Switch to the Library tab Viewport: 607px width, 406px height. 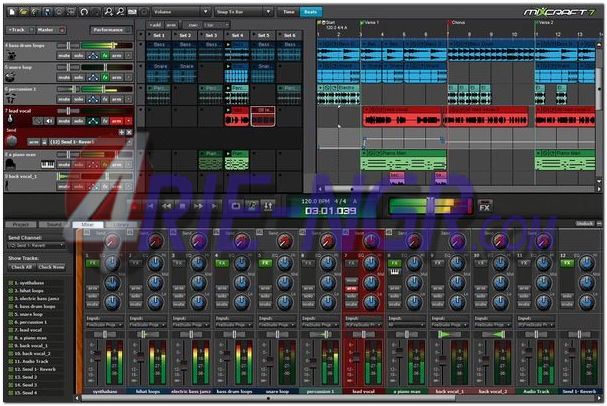pos(122,224)
